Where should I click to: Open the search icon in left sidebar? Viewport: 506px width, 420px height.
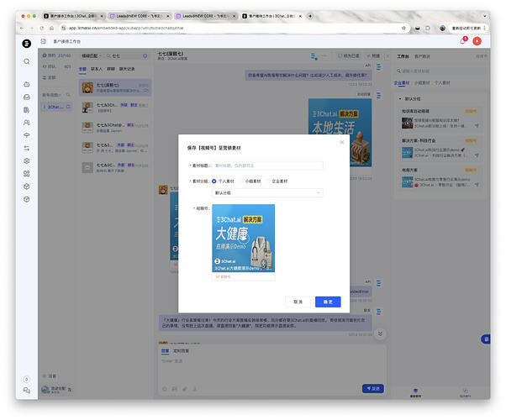point(27,61)
